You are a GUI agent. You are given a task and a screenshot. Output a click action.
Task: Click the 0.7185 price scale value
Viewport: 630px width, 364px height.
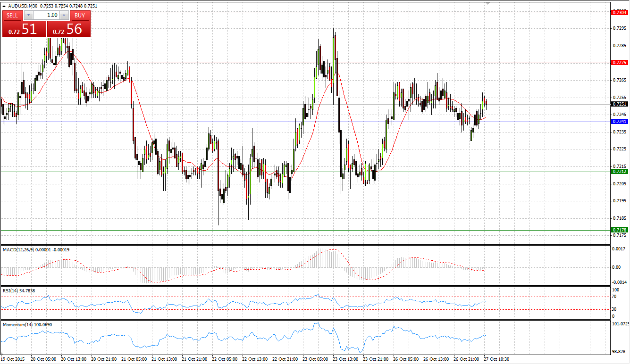(619, 218)
